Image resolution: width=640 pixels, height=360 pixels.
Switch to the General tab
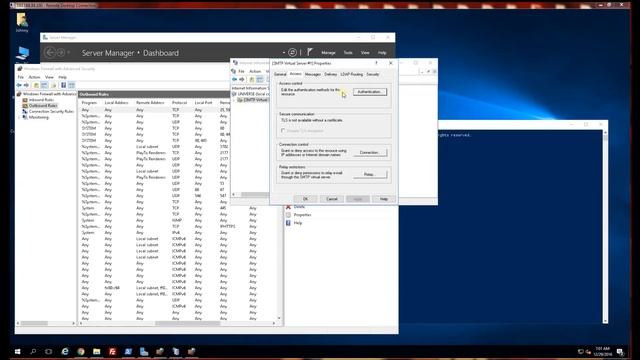point(280,74)
